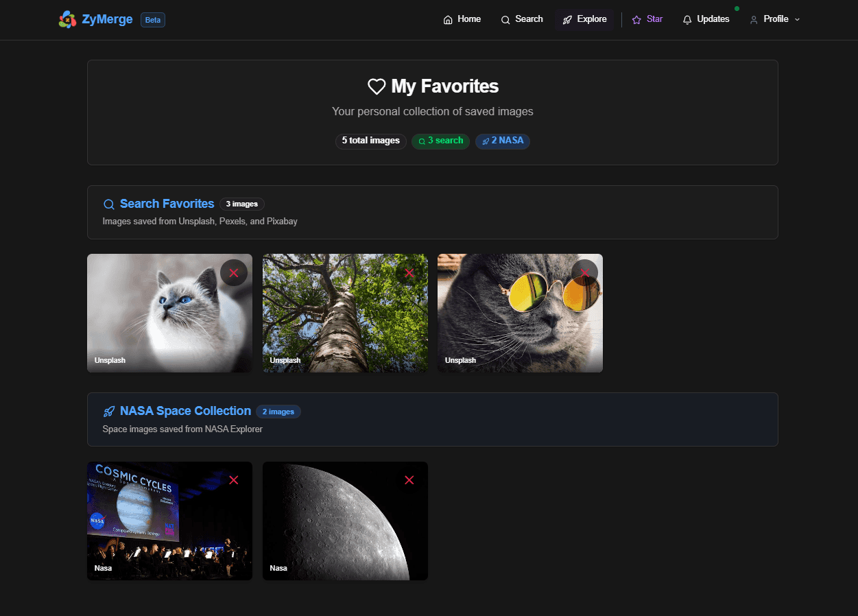
Task: Click the 3 images count badge
Action: click(242, 204)
